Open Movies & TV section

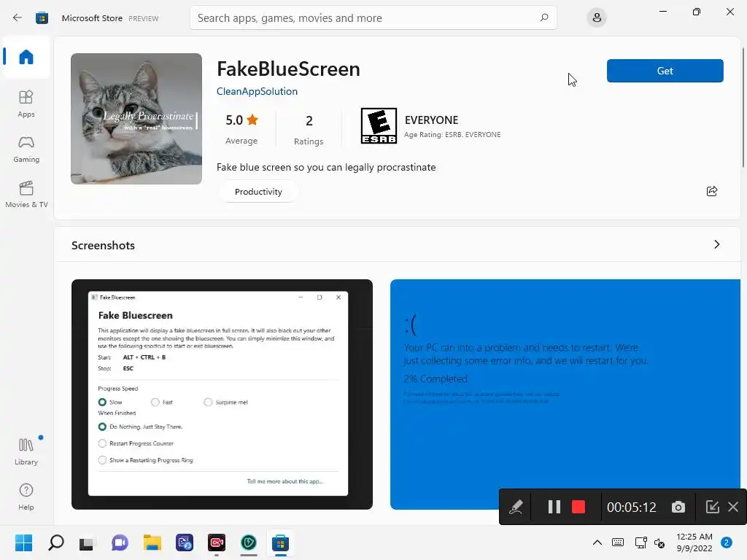tap(26, 194)
